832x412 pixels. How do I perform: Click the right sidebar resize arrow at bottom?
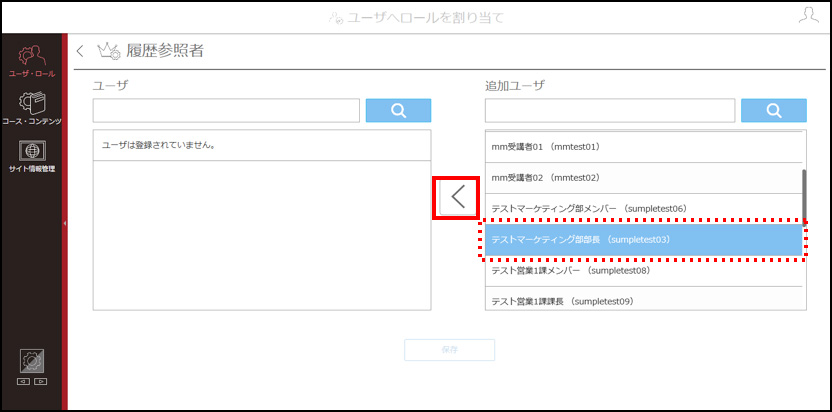coord(40,381)
